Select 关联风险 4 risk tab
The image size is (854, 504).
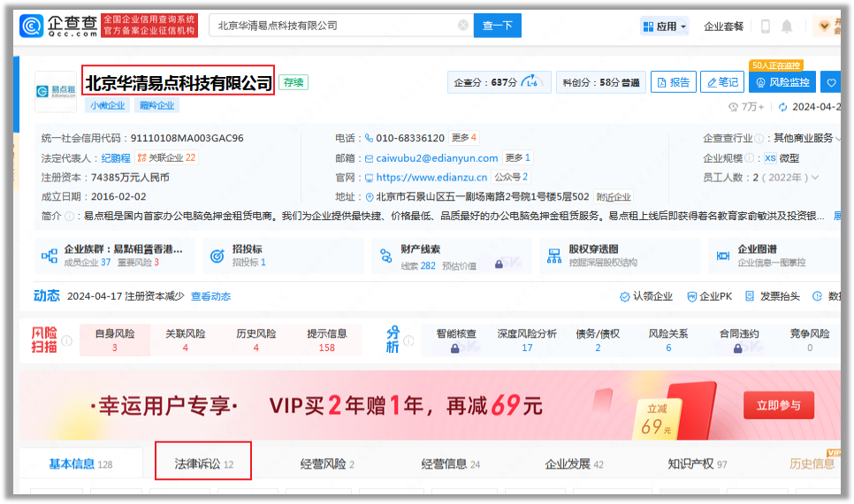[185, 340]
